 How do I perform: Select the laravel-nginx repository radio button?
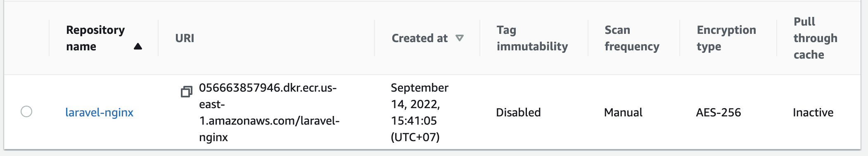tap(26, 111)
